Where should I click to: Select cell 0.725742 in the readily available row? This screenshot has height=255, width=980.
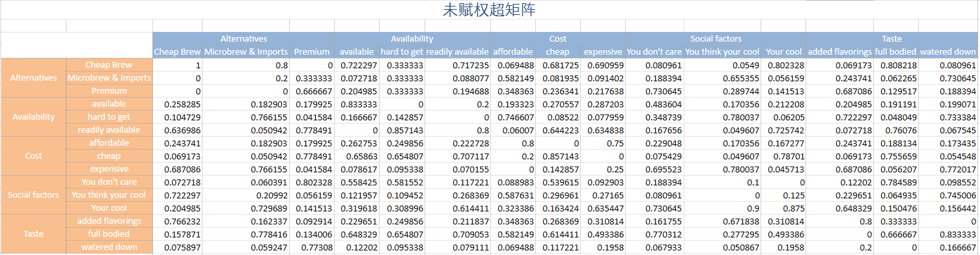(783, 130)
